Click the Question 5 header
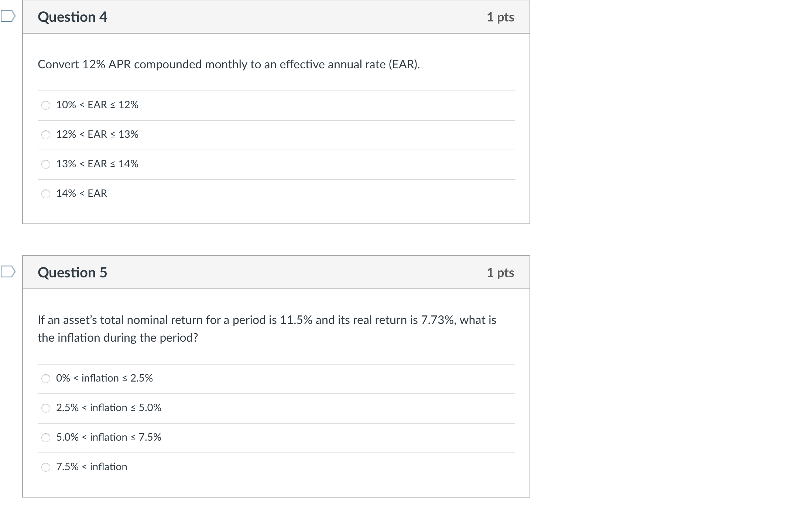812x516 pixels. [x=72, y=272]
